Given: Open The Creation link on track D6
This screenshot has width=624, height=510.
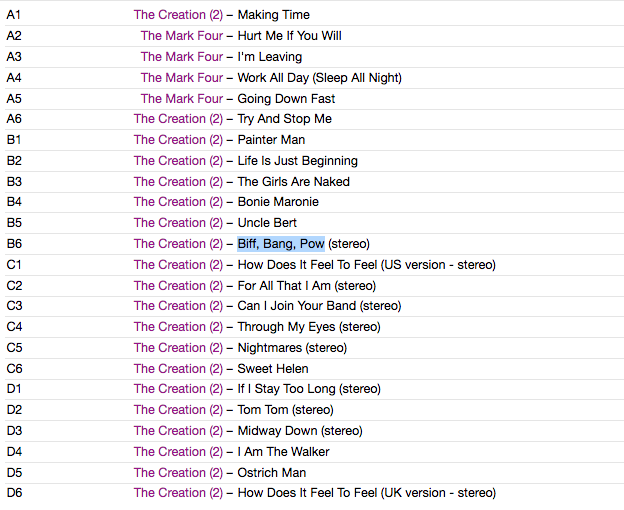Looking at the screenshot, I should (170, 493).
